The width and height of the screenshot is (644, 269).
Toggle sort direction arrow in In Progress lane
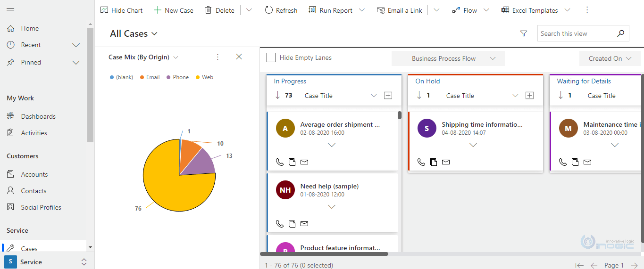277,95
